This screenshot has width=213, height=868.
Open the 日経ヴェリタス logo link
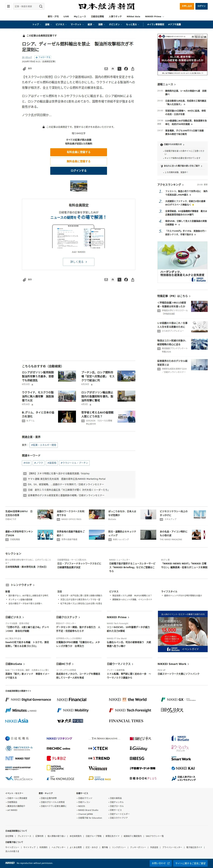[172, 710]
